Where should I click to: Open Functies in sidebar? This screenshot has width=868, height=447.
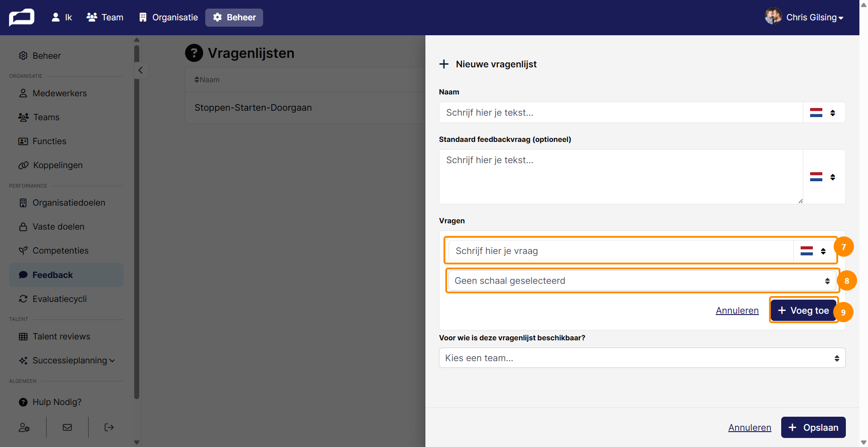(66, 141)
